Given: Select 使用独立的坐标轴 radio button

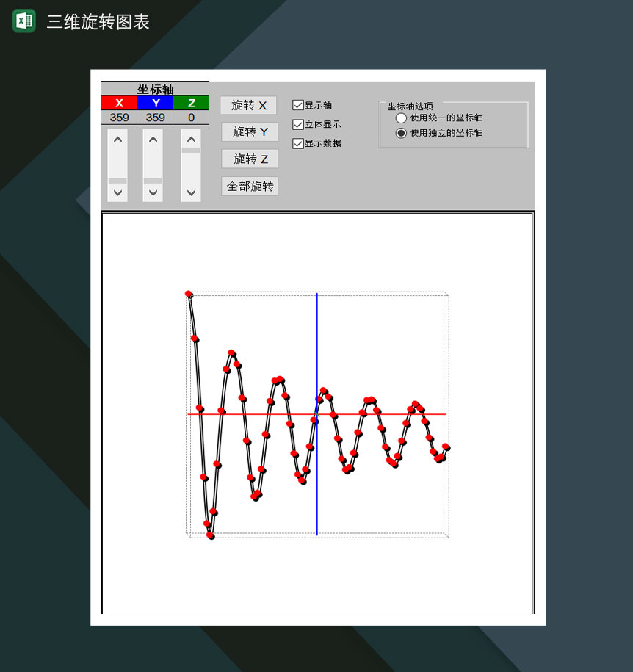Looking at the screenshot, I should tap(402, 133).
